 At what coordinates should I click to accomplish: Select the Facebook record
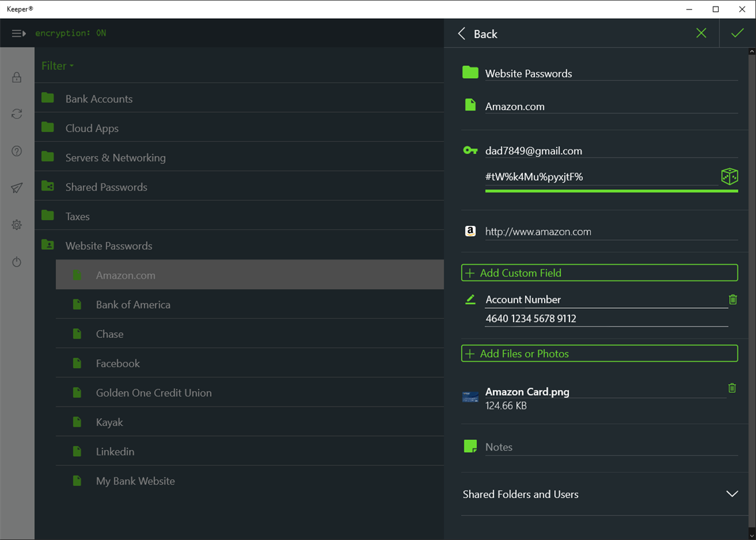click(x=118, y=363)
